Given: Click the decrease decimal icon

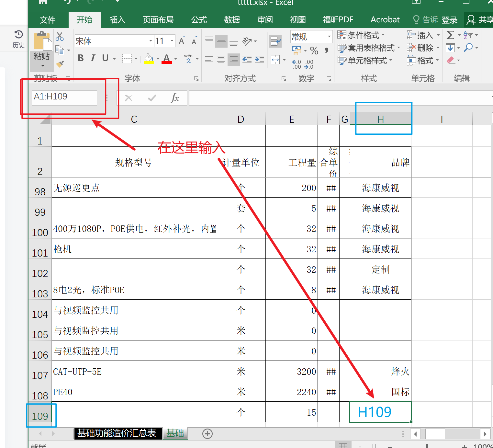Looking at the screenshot, I should coord(309,64).
